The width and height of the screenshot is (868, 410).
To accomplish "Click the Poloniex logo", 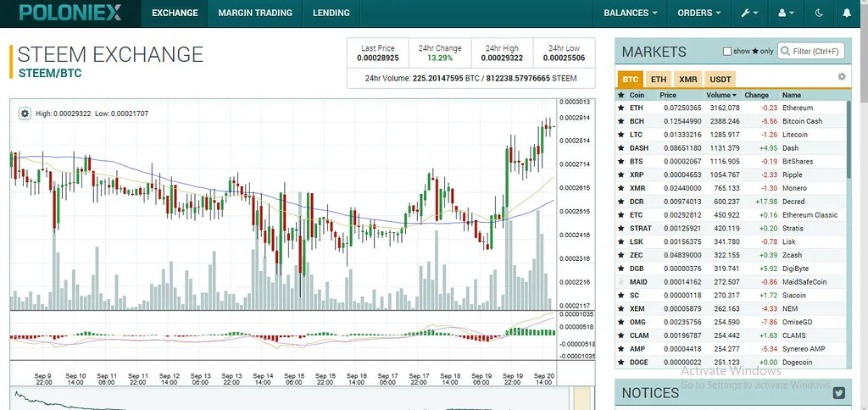I will pyautogui.click(x=70, y=13).
